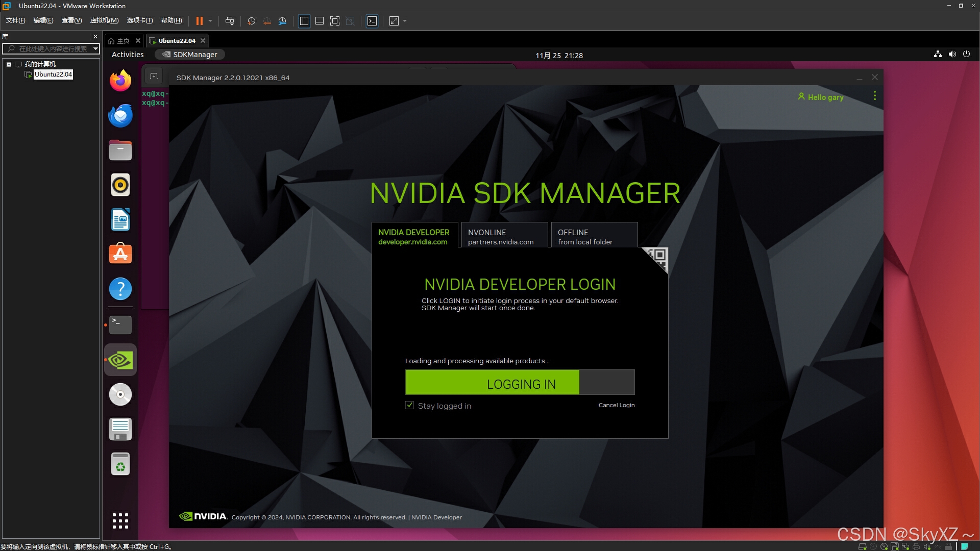Revert VM to previous snapshot
Screen dimensions: 980x551
pyautogui.click(x=267, y=21)
